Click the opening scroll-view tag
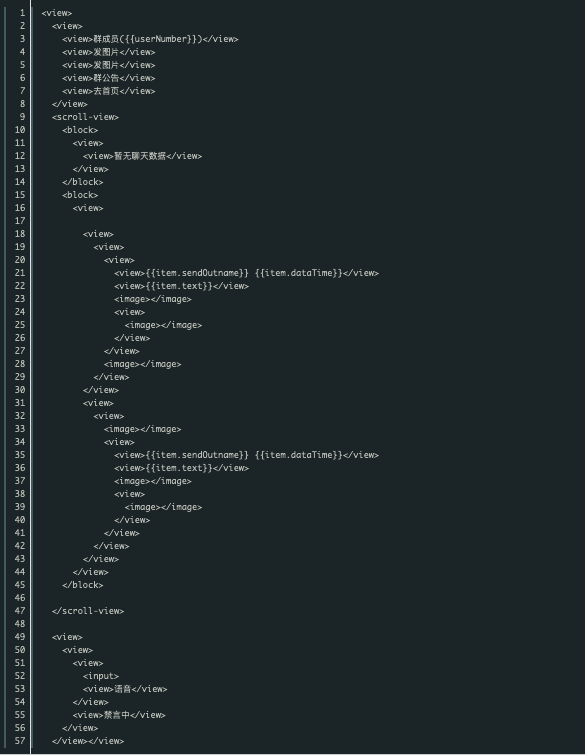The width and height of the screenshot is (585, 755). coord(85,117)
